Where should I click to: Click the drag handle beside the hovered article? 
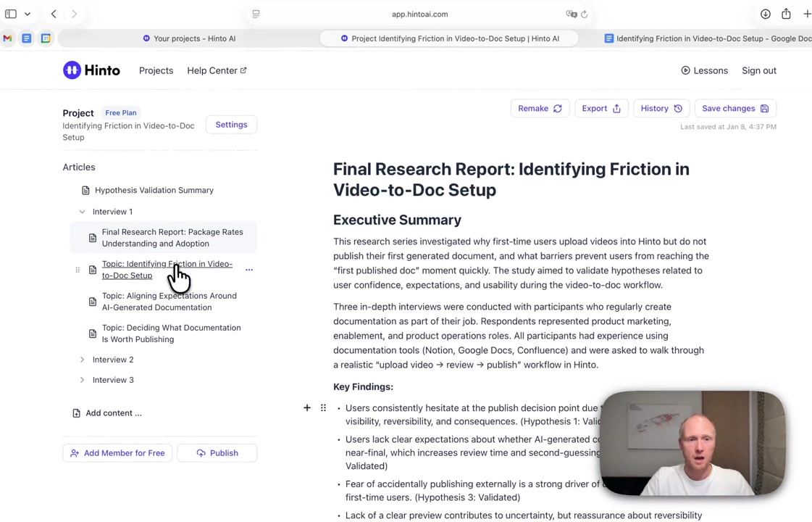click(78, 270)
